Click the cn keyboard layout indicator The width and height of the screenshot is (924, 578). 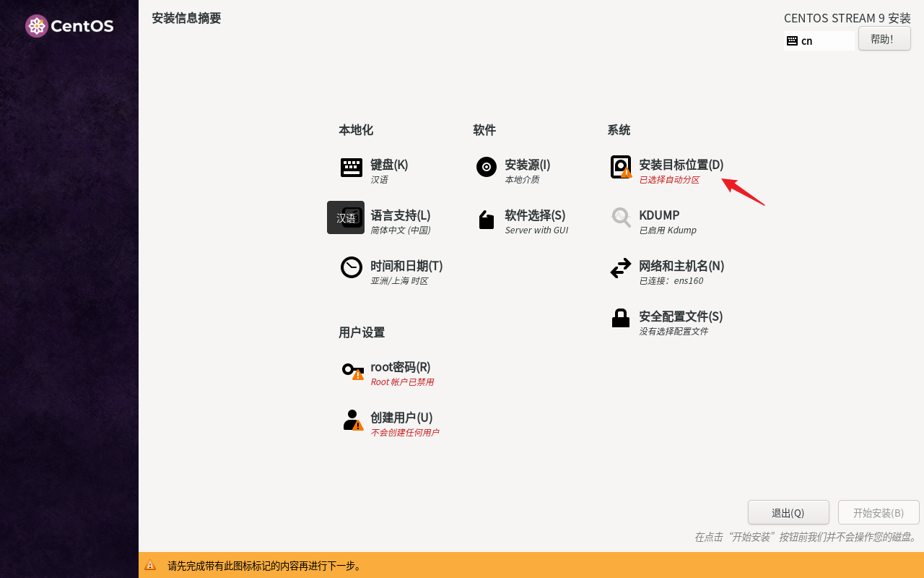(x=806, y=41)
